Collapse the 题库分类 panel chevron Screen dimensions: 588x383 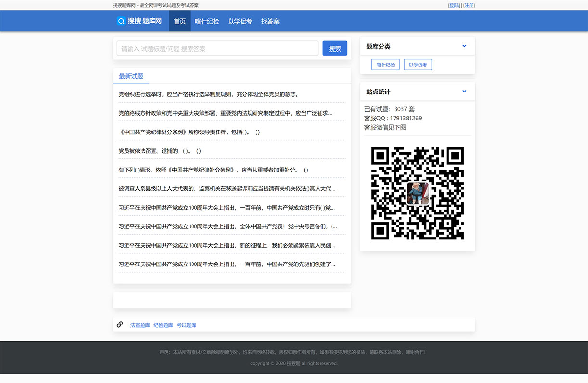464,46
